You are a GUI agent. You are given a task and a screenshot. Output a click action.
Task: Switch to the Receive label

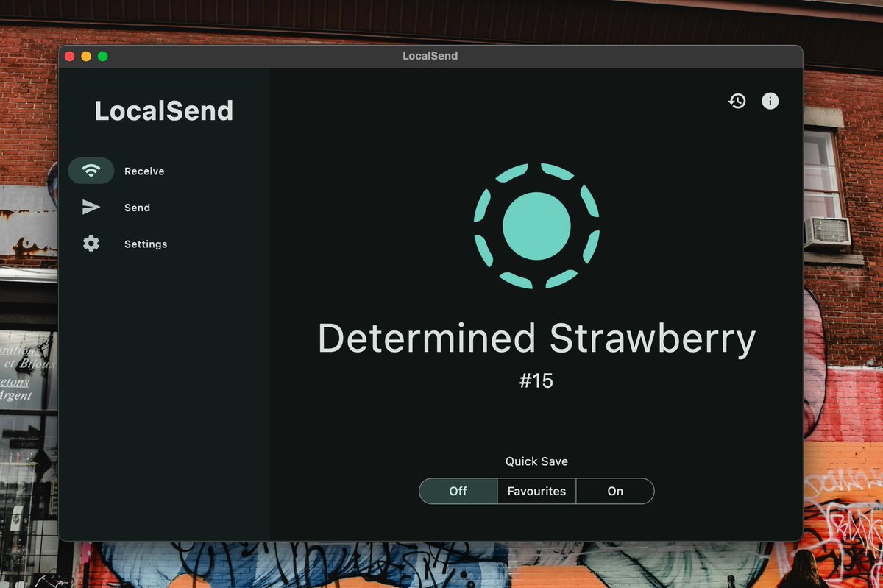pyautogui.click(x=144, y=171)
